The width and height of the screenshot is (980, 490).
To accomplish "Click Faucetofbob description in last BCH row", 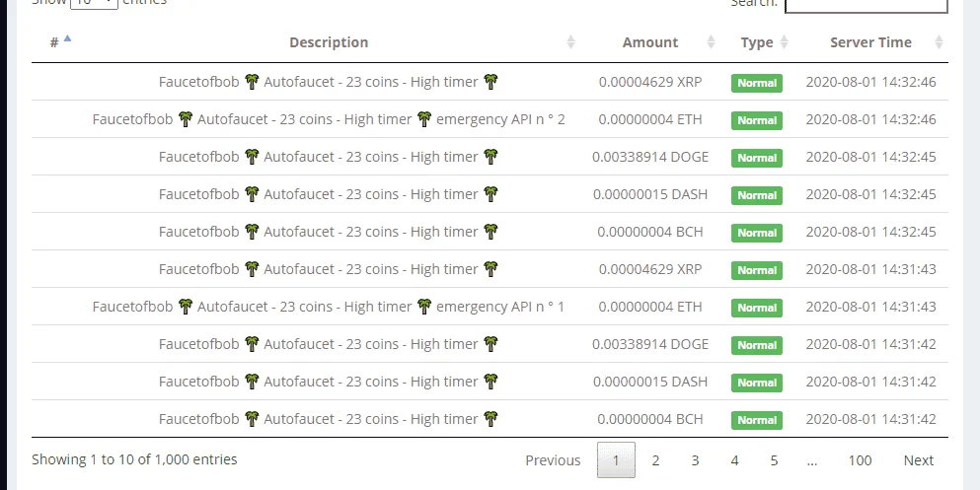I will point(329,419).
